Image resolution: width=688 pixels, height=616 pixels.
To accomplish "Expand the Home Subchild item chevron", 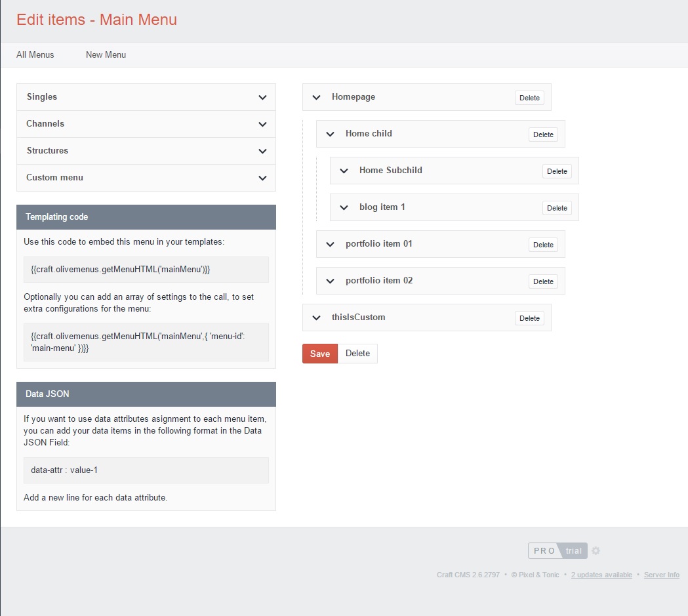I will (x=344, y=171).
